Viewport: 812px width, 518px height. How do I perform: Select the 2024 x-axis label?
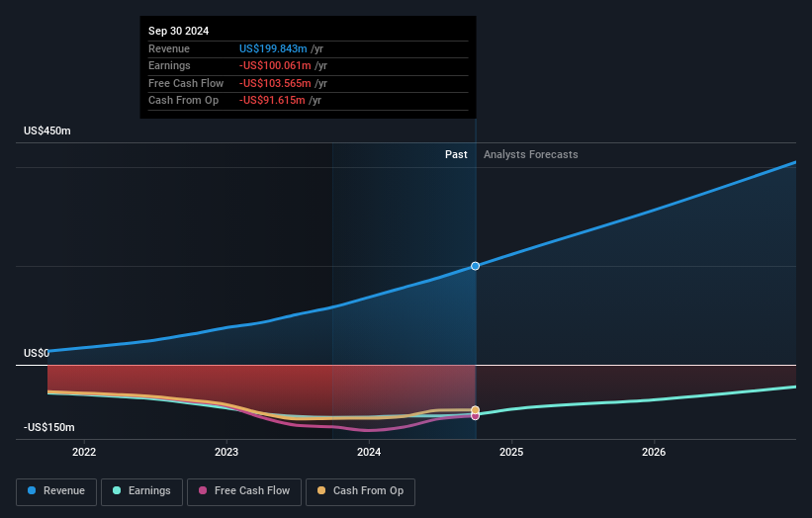coord(369,452)
